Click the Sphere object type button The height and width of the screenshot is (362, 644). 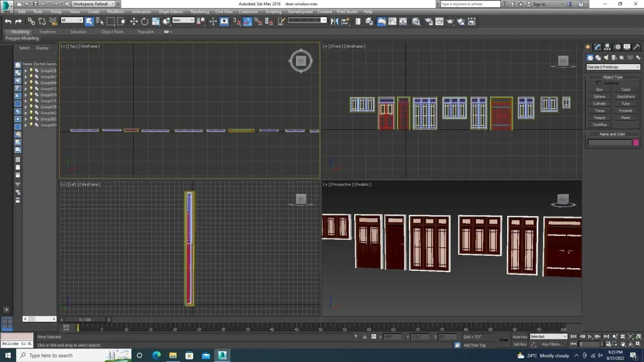pos(599,97)
